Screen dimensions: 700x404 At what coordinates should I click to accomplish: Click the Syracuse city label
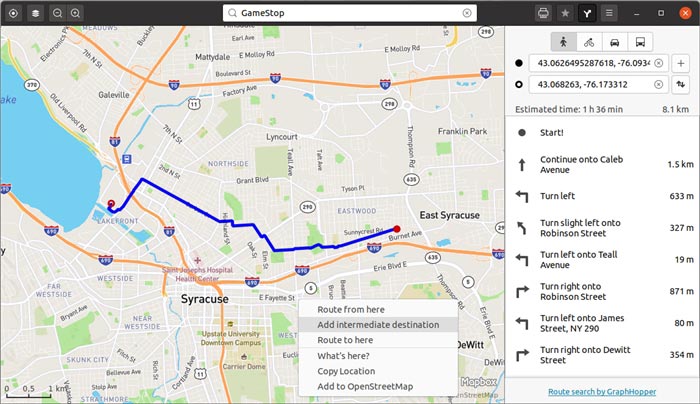coord(204,299)
